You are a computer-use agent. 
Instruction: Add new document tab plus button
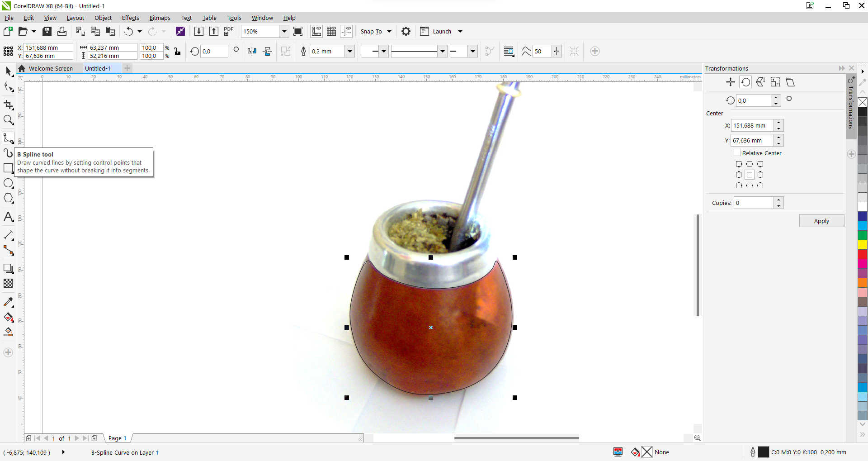127,68
